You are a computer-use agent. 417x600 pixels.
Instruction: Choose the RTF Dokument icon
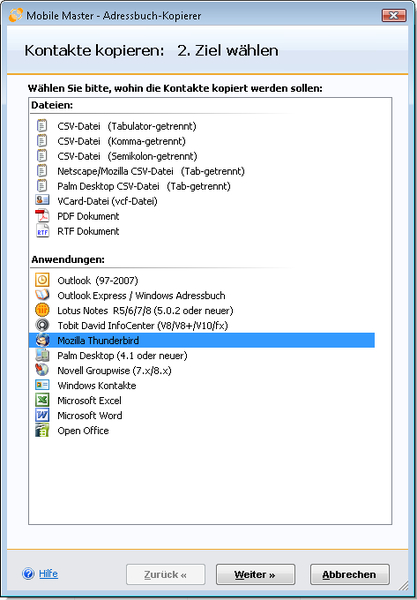(42, 231)
